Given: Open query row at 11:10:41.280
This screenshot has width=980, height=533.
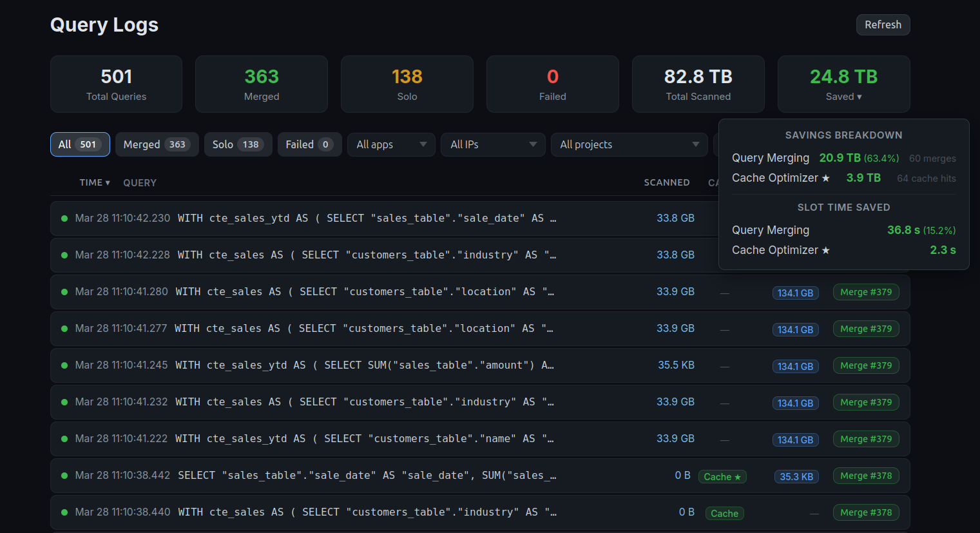Looking at the screenshot, I should pyautogui.click(x=480, y=292).
